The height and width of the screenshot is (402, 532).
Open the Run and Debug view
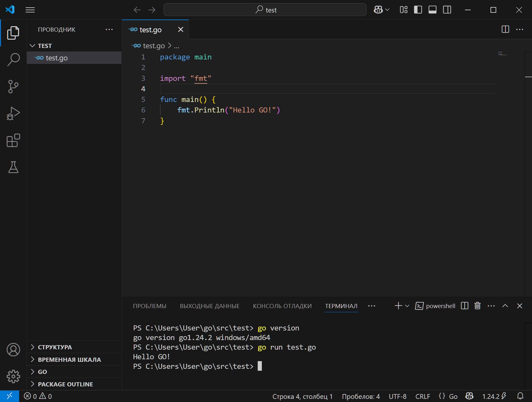pos(13,113)
